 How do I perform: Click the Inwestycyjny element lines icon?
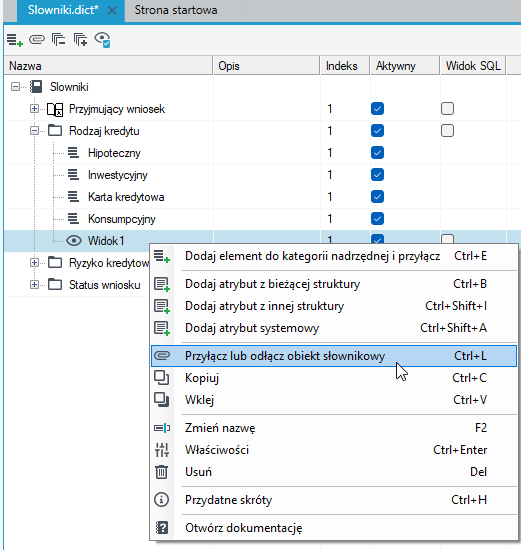73,175
